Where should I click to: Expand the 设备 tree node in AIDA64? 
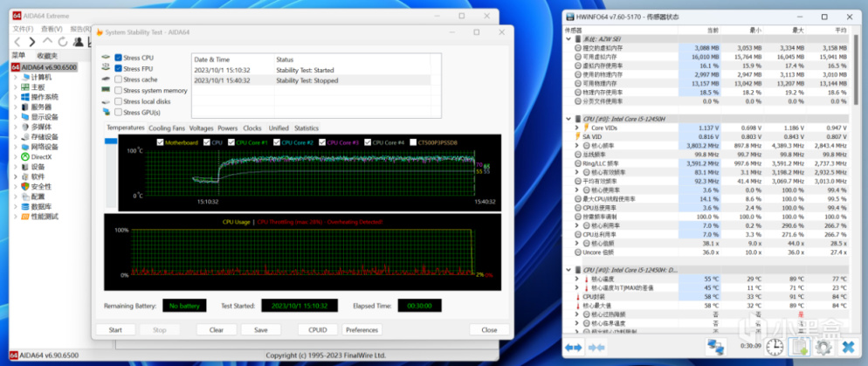coord(16,167)
